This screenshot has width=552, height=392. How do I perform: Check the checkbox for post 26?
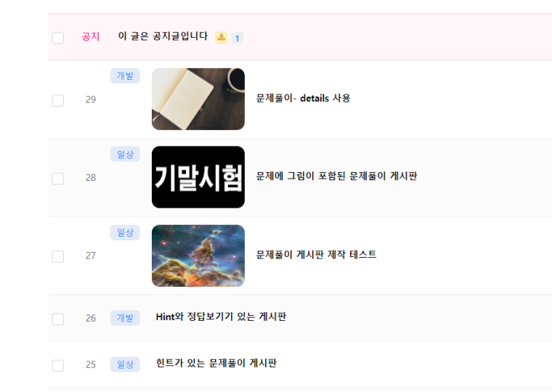tap(58, 319)
